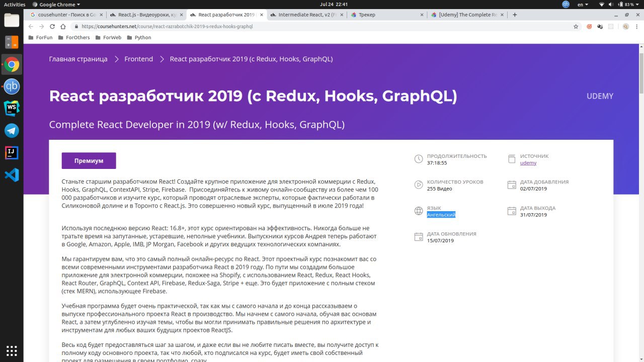Click the purple 'Премиум' button
The image size is (644, 362).
(x=89, y=161)
